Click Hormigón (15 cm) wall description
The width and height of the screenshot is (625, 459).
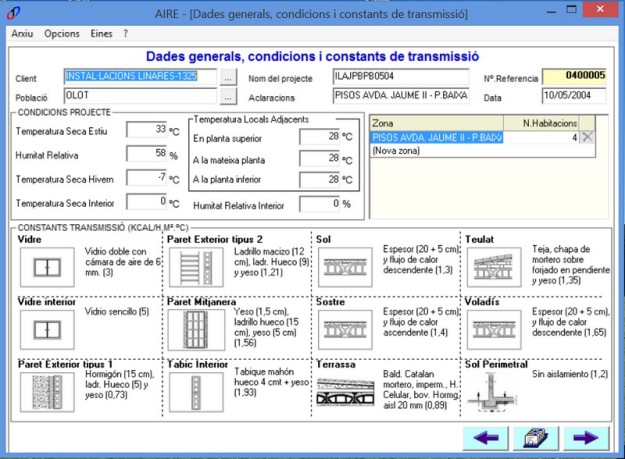pos(120,384)
